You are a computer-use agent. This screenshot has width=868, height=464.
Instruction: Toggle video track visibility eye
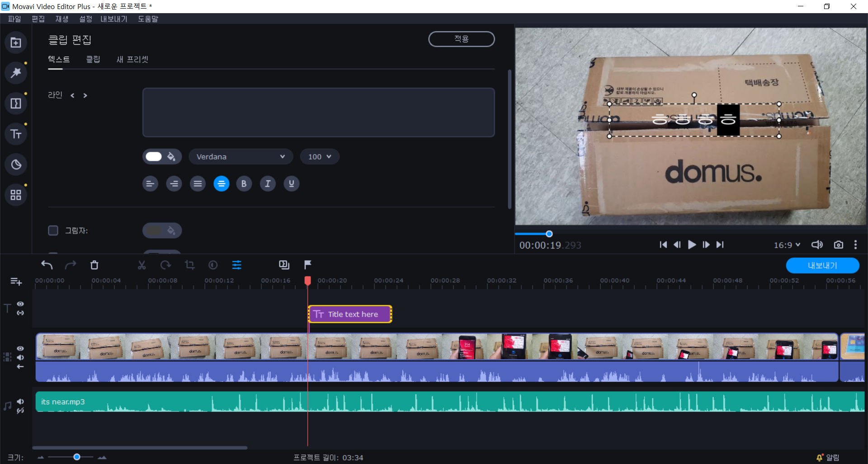[x=20, y=348]
